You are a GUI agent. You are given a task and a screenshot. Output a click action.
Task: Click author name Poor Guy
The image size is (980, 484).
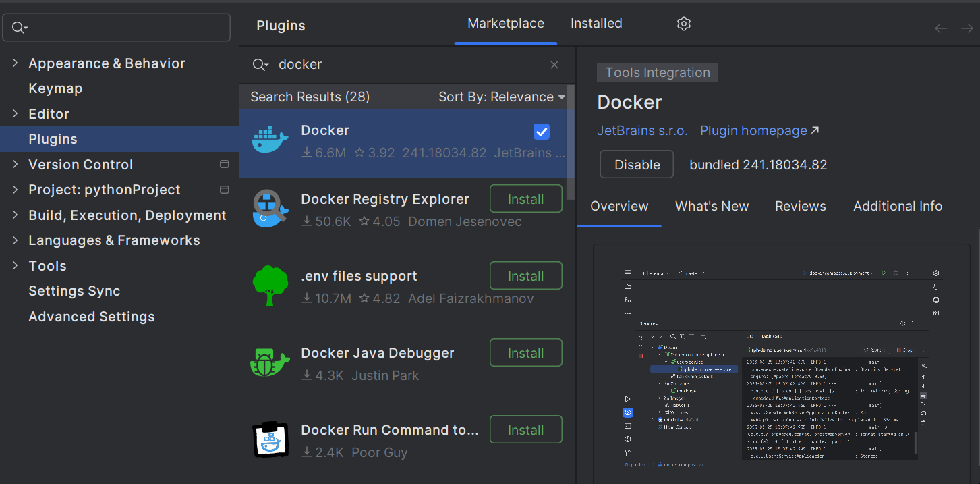point(380,453)
